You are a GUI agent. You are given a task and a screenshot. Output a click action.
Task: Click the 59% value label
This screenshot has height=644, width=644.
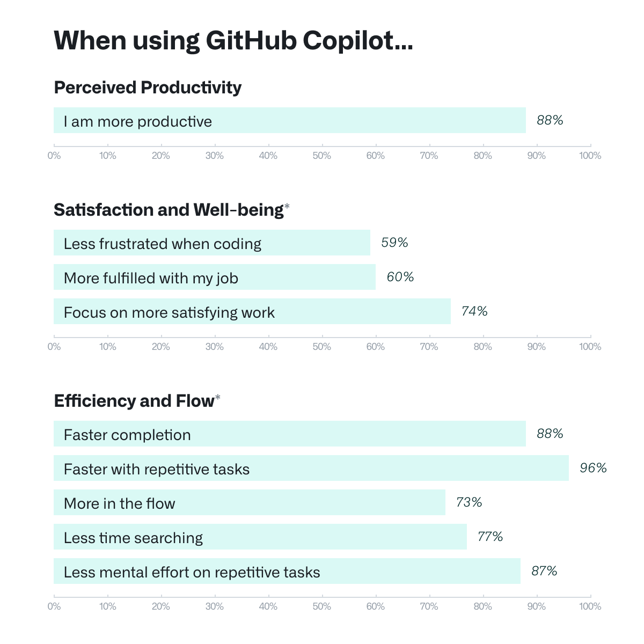click(x=394, y=243)
